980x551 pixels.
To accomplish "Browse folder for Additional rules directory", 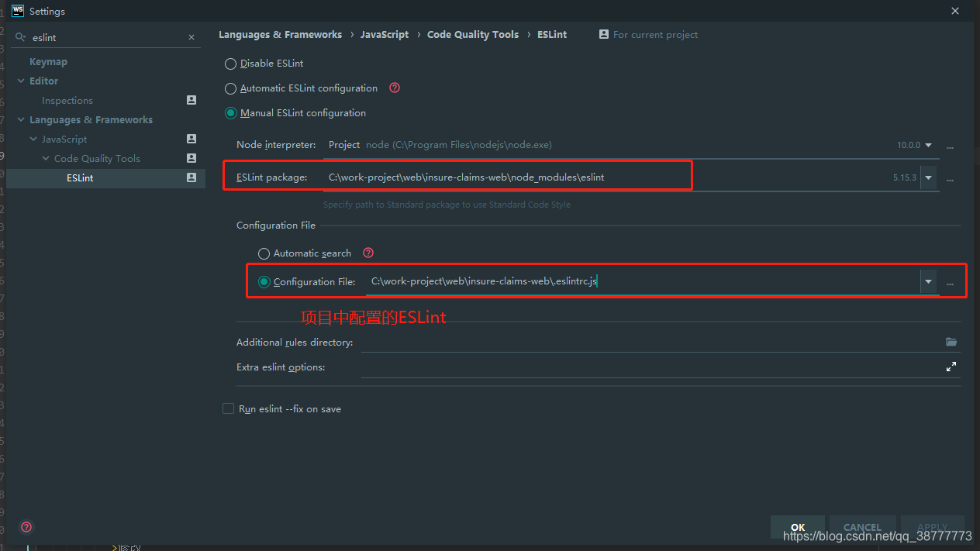I will 951,342.
